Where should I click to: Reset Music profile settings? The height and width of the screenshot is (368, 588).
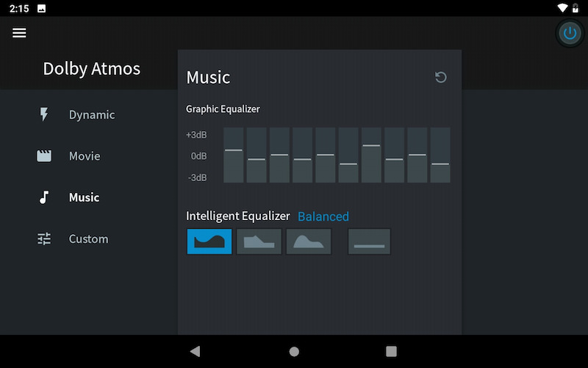[x=440, y=77]
